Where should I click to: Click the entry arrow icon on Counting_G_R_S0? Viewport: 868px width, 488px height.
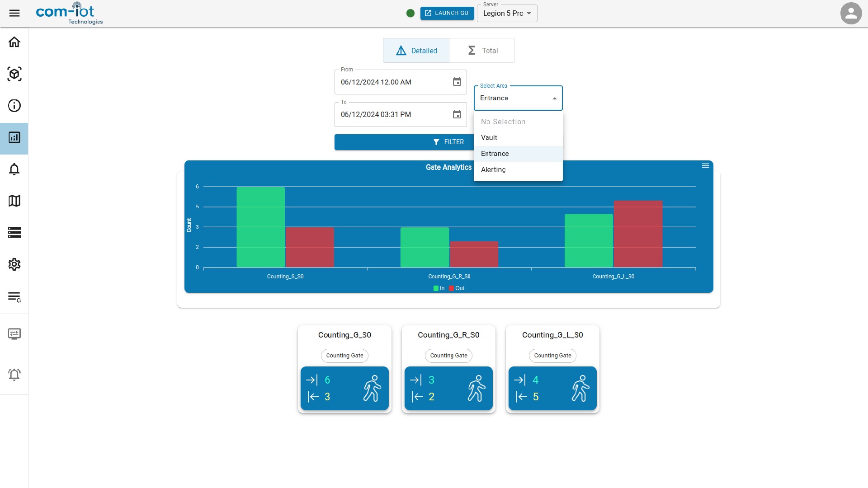416,380
